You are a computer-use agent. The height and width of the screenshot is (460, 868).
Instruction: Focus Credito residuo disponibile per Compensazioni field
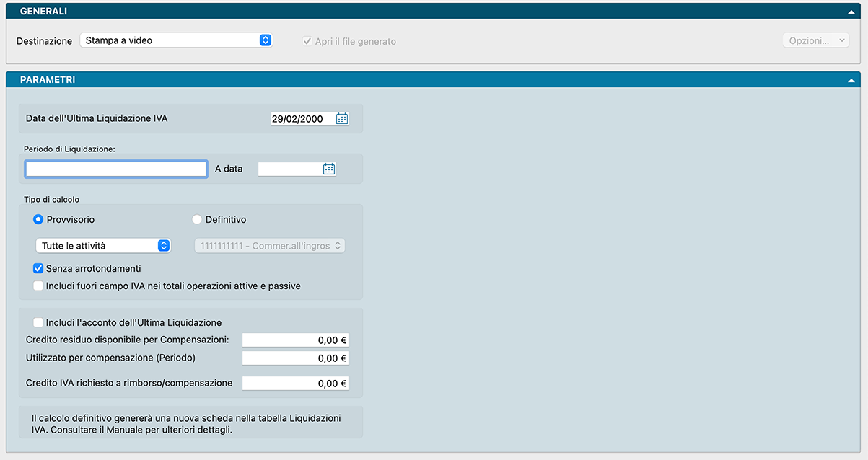[295, 340]
